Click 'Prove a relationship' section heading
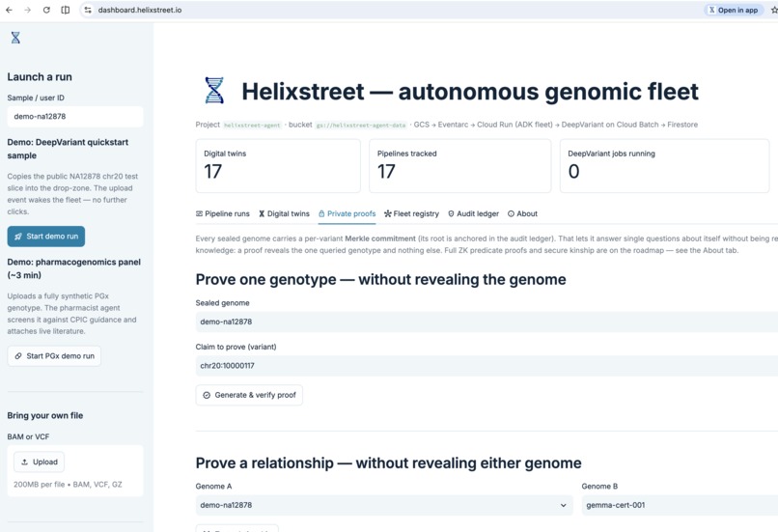 [388, 463]
